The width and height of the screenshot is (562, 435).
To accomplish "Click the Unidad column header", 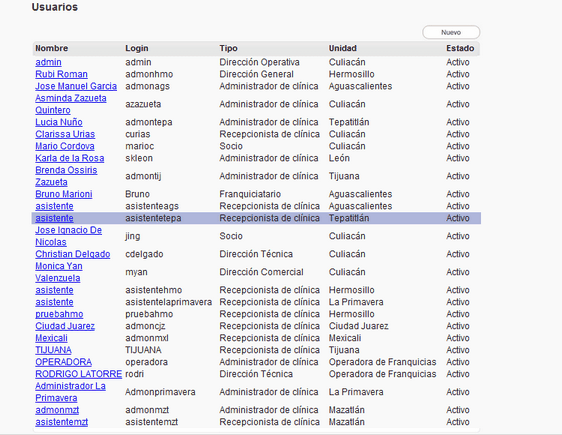I will click(343, 48).
